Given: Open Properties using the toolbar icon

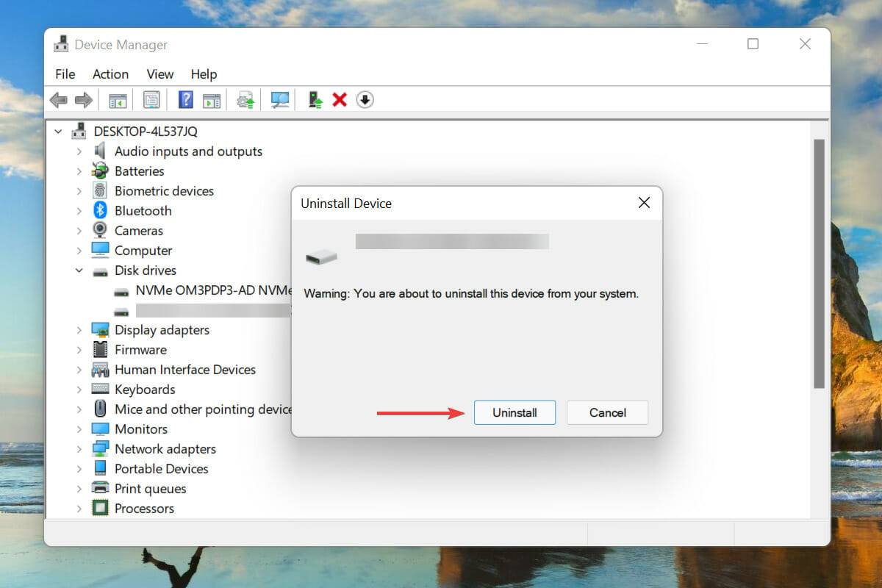Looking at the screenshot, I should 151,99.
